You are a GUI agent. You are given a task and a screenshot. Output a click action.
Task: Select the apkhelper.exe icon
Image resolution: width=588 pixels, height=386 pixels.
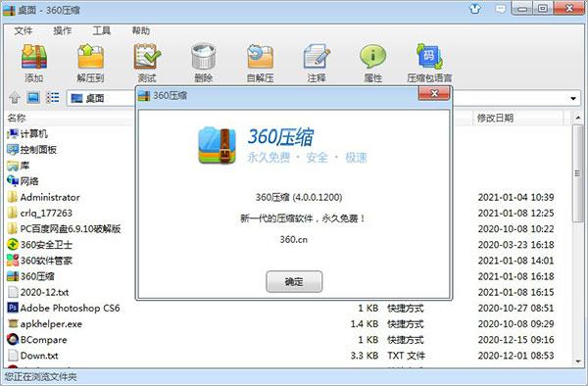pos(13,324)
